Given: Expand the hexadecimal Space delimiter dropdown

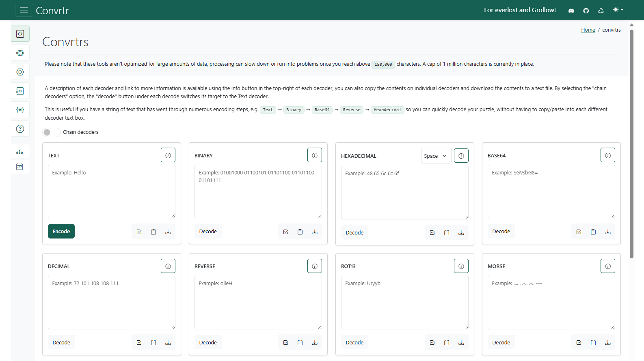Looking at the screenshot, I should pyautogui.click(x=436, y=156).
